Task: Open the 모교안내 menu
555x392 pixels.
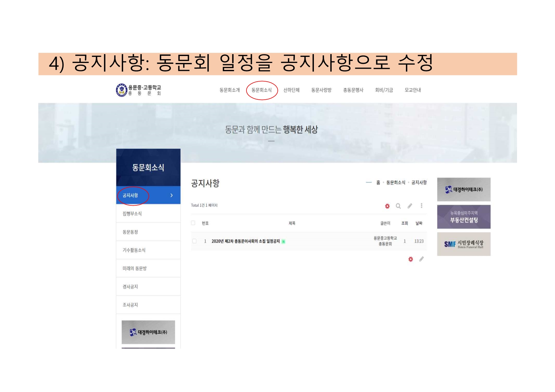Action: pos(413,90)
